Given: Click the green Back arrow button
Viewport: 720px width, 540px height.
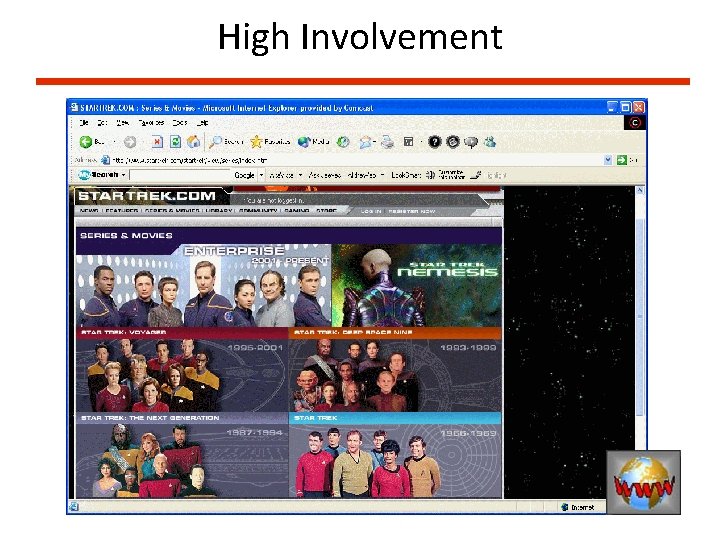Looking at the screenshot, I should (x=86, y=142).
